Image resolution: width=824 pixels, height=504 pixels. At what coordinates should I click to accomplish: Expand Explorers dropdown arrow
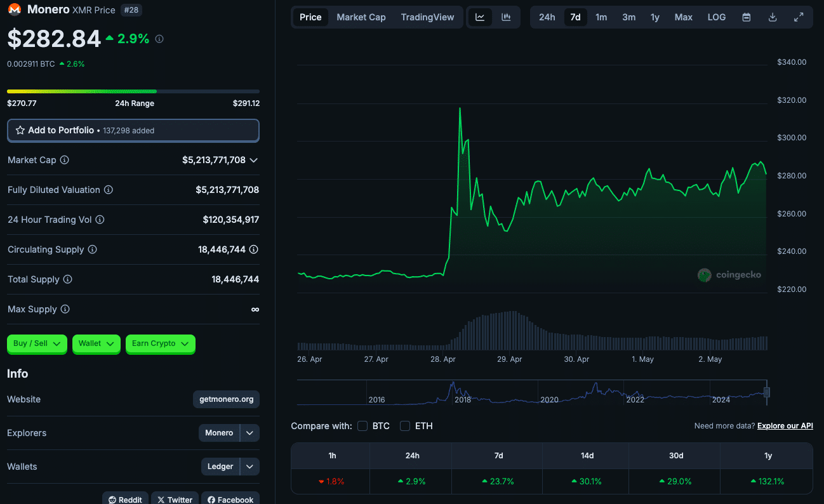point(250,433)
